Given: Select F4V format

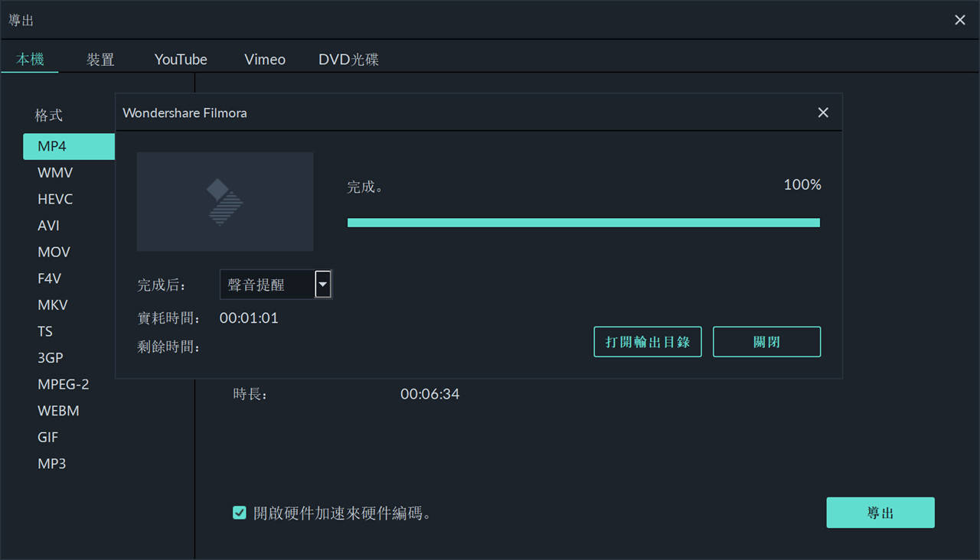Looking at the screenshot, I should 49,278.
